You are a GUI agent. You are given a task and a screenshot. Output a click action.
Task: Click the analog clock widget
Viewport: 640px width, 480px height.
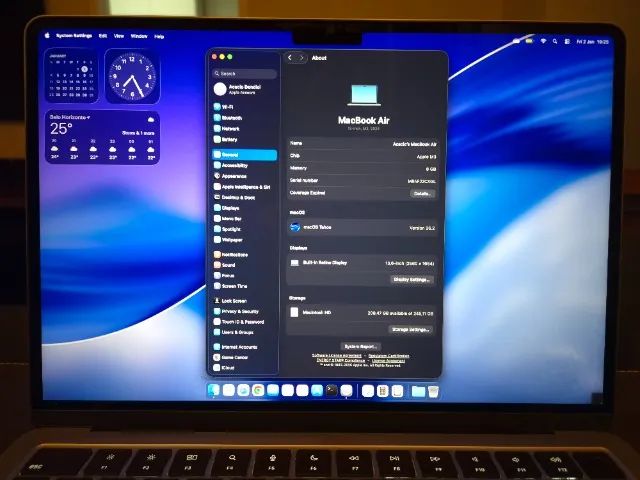click(132, 76)
